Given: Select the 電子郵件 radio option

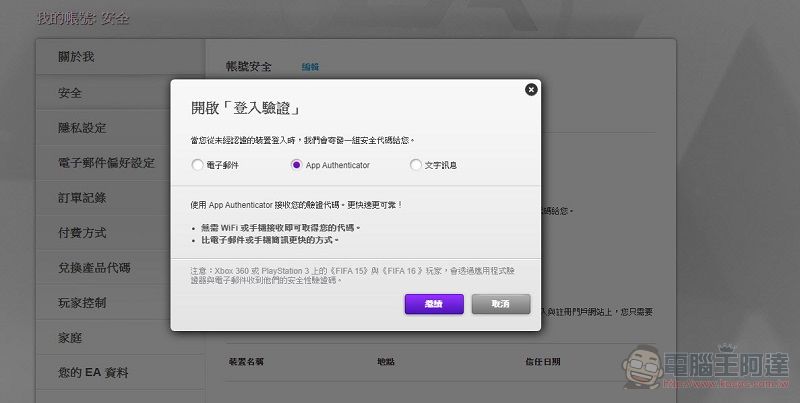Looking at the screenshot, I should (x=197, y=165).
